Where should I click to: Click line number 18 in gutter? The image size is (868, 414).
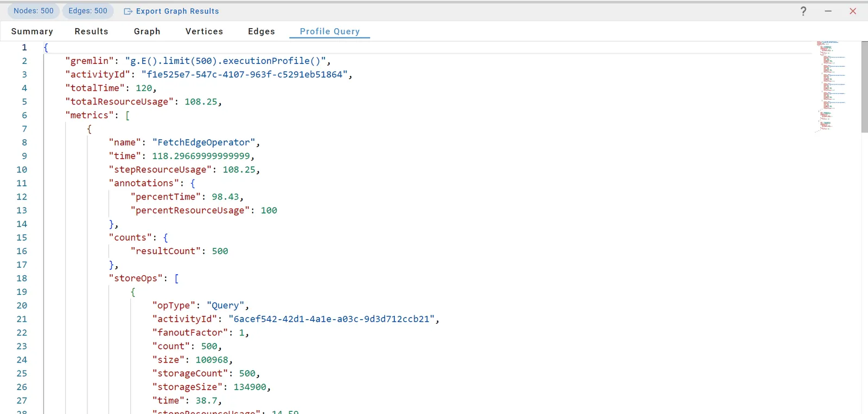pos(22,278)
